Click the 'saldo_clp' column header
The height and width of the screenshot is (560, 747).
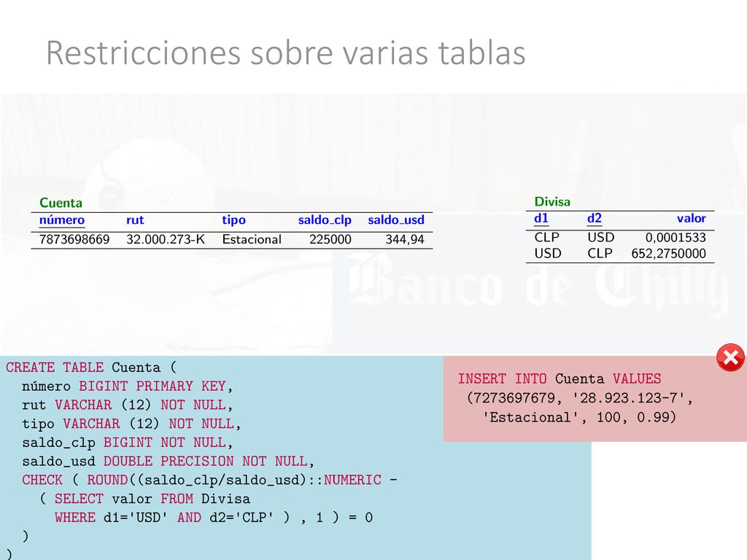[x=325, y=220]
